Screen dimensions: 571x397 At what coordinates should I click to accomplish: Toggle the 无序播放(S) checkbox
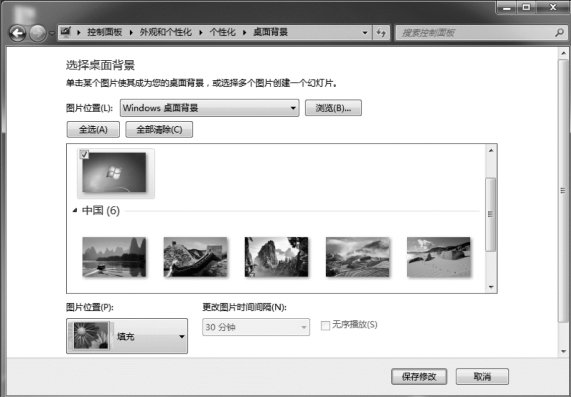pos(325,325)
